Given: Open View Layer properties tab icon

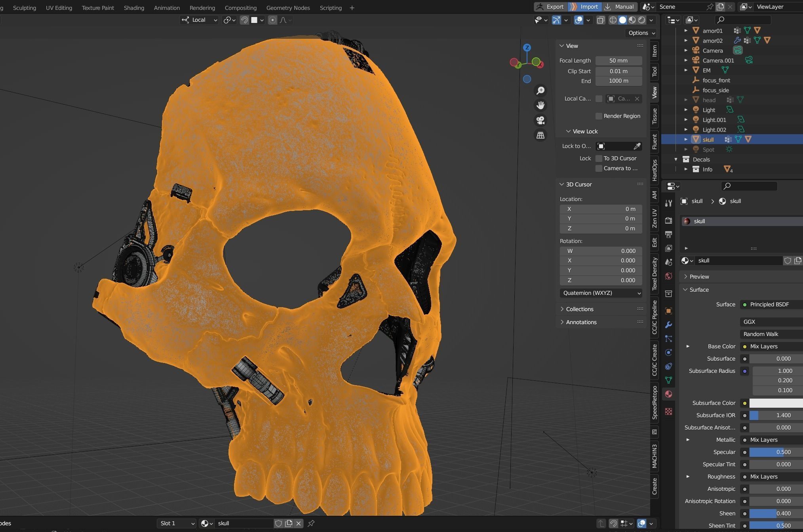Looking at the screenshot, I should tap(669, 248).
